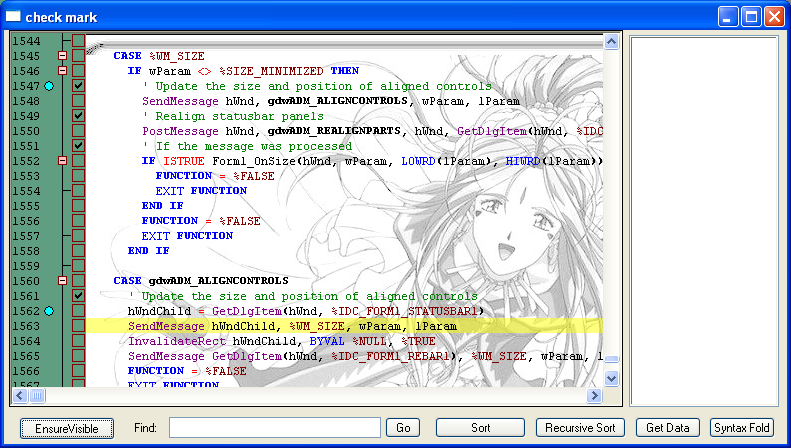
Task: Click the highlighted SendMessage hWndChild line
Action: tap(345, 326)
